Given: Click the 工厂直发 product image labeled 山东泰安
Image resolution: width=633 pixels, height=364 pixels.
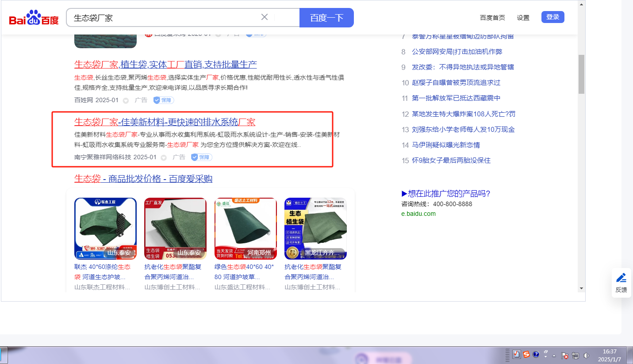Looking at the screenshot, I should click(176, 228).
